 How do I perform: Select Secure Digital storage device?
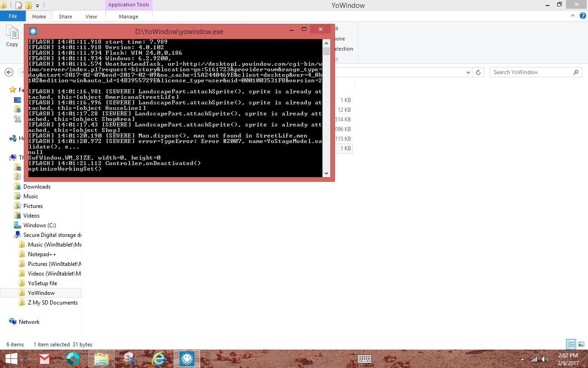point(52,235)
